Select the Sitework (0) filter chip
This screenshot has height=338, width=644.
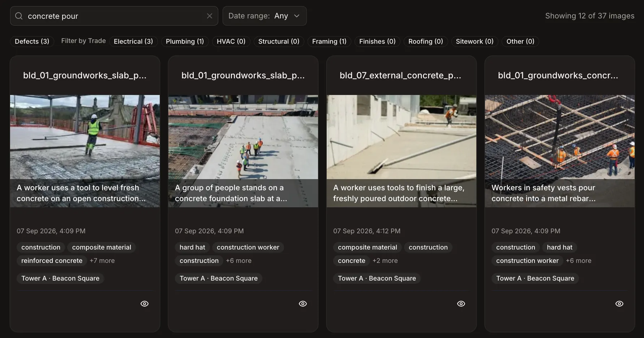[475, 42]
